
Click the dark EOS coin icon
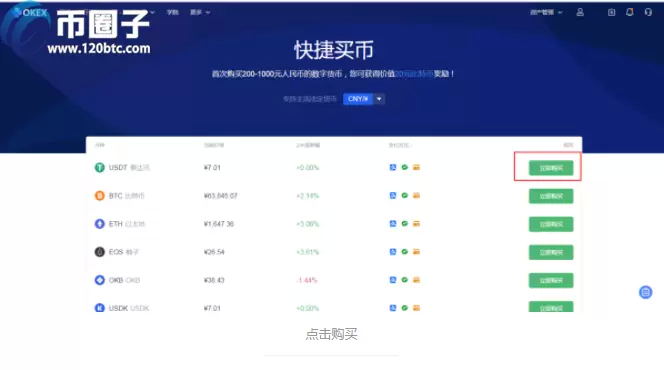tap(100, 252)
